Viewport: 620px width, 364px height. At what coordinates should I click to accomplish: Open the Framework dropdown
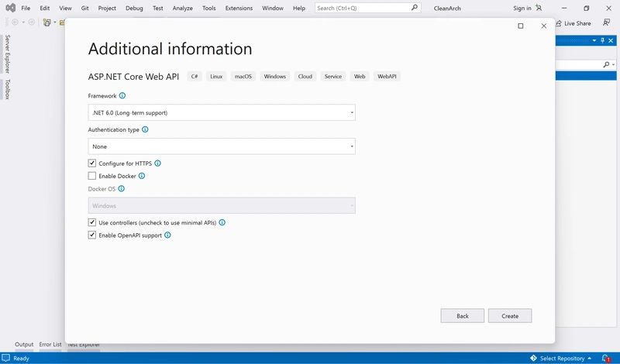(x=222, y=112)
